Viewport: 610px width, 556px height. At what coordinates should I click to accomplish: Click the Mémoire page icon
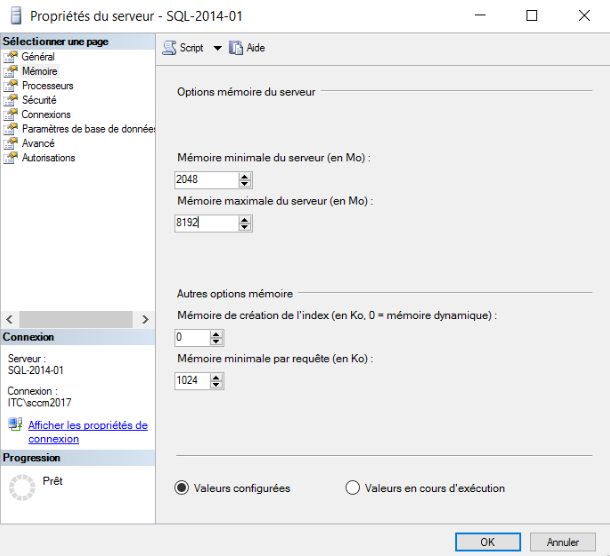pos(11,71)
